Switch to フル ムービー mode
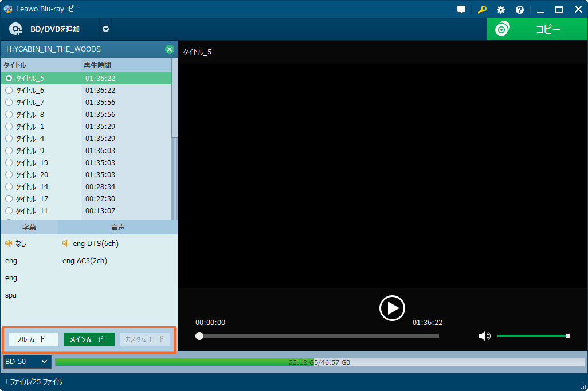This screenshot has width=588, height=391. (x=34, y=339)
